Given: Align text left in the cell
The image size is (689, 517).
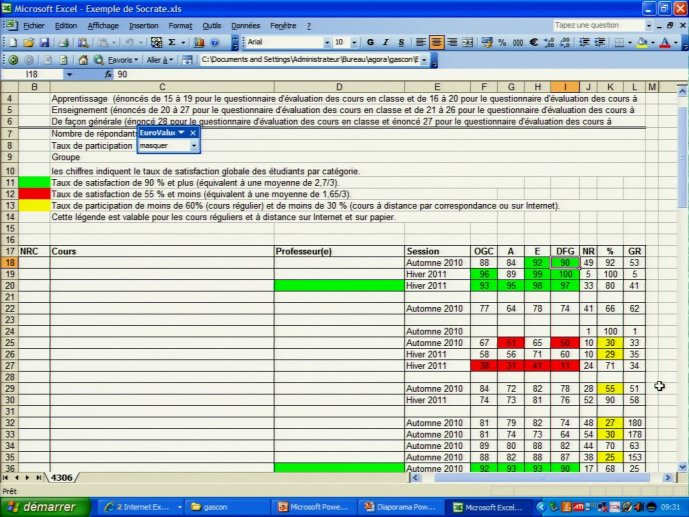Looking at the screenshot, I should coord(421,43).
